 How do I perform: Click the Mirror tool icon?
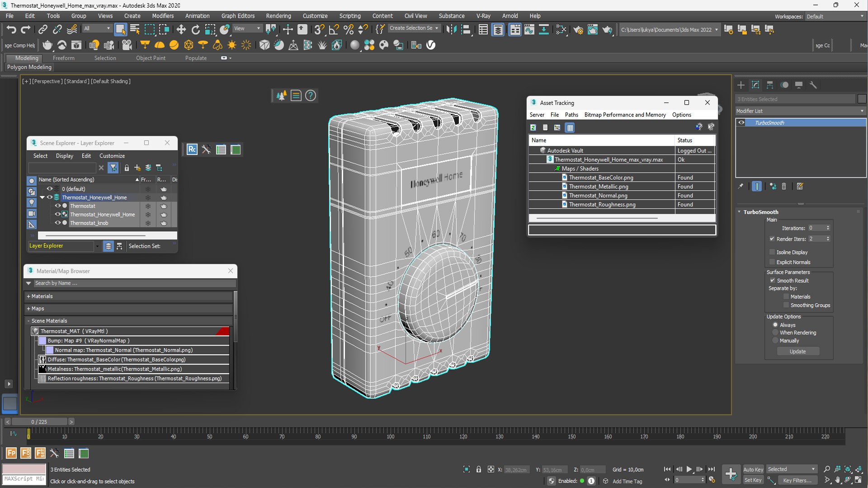tap(451, 30)
